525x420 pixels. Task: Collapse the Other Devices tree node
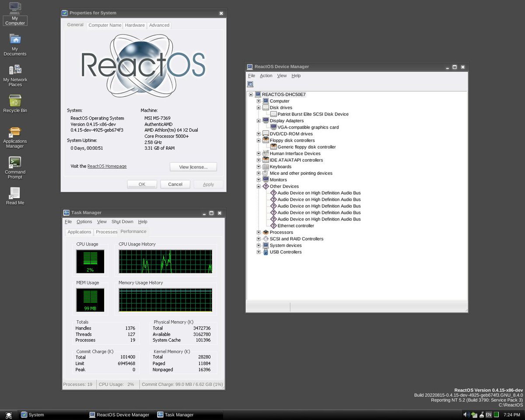click(x=258, y=186)
